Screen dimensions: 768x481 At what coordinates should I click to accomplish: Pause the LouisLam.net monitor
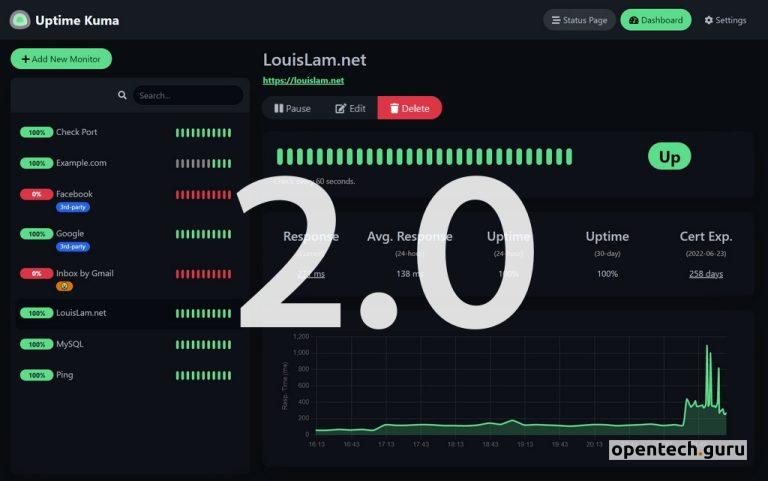(292, 108)
